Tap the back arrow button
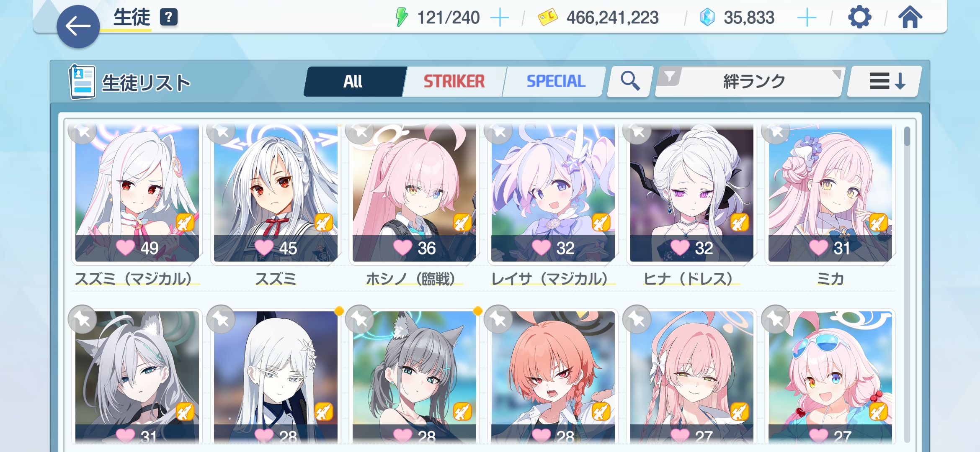Screen dimensions: 980x452 click(x=78, y=27)
